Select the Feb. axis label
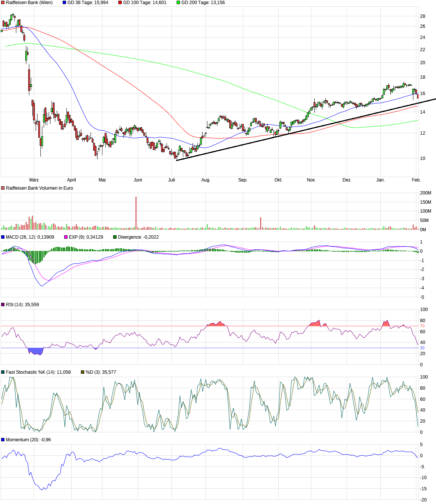Image resolution: width=436 pixels, height=504 pixels. pyautogui.click(x=416, y=179)
